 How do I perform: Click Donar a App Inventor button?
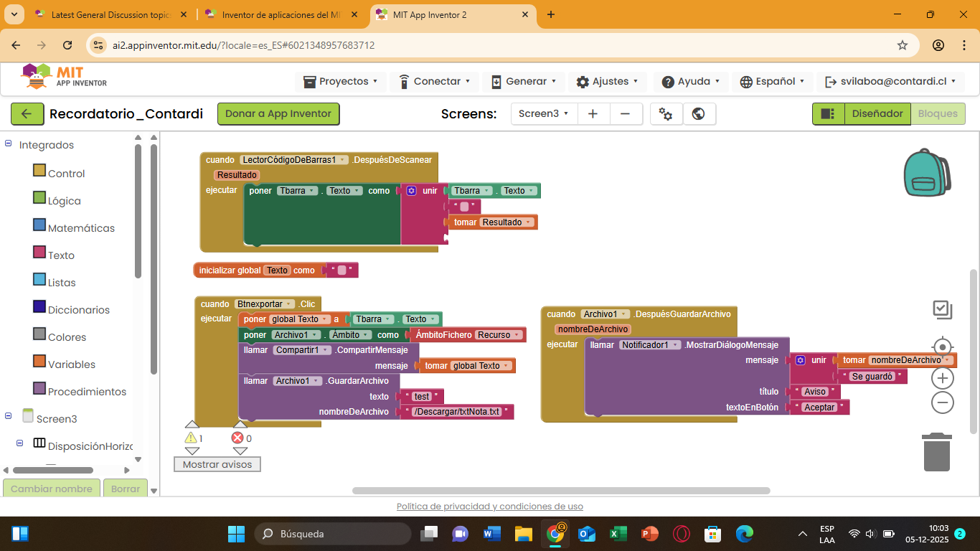pyautogui.click(x=278, y=114)
